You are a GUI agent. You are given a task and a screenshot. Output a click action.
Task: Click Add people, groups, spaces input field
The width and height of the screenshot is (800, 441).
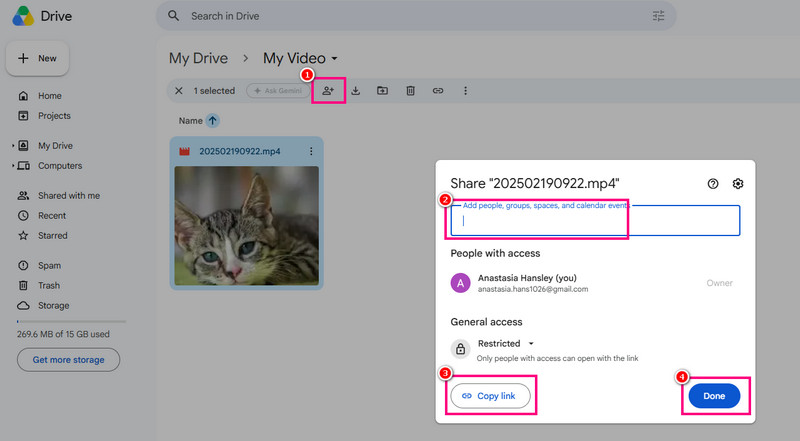coord(595,220)
